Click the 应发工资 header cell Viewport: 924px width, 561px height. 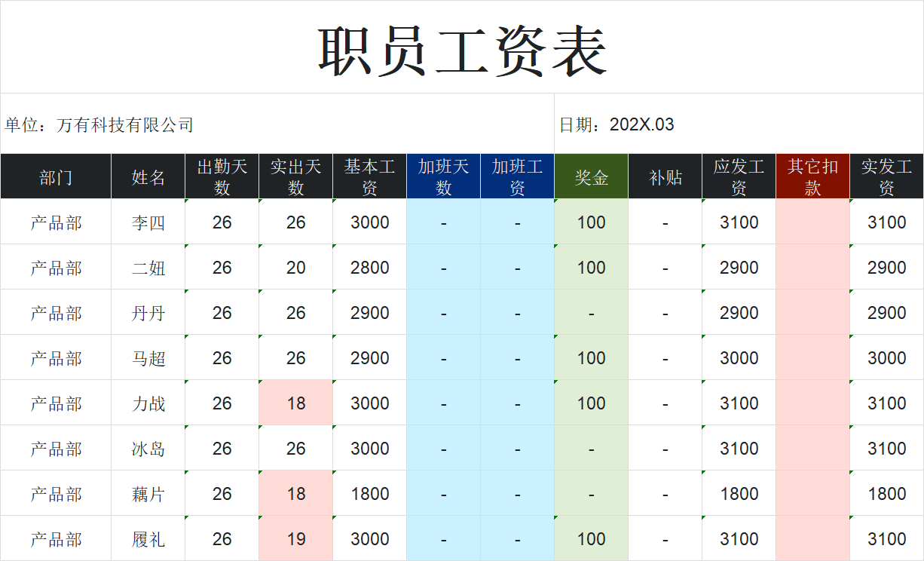click(x=739, y=175)
